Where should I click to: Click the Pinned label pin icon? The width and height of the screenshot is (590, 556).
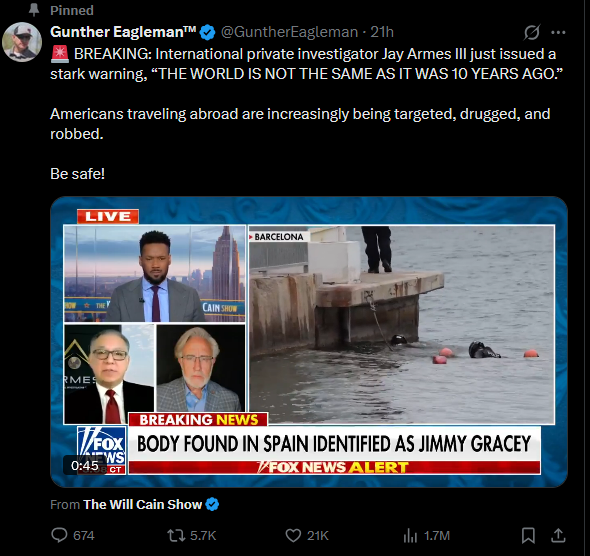[x=34, y=10]
